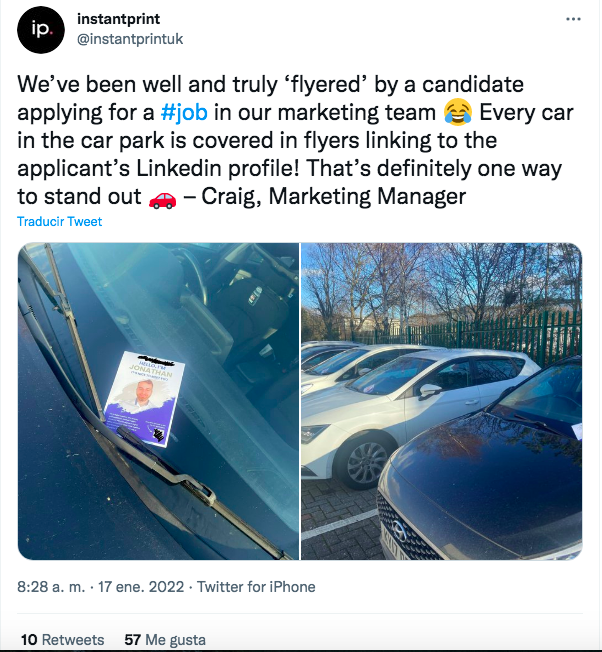Click the @instantprintuk handle
This screenshot has height=652, width=602.
[x=130, y=39]
